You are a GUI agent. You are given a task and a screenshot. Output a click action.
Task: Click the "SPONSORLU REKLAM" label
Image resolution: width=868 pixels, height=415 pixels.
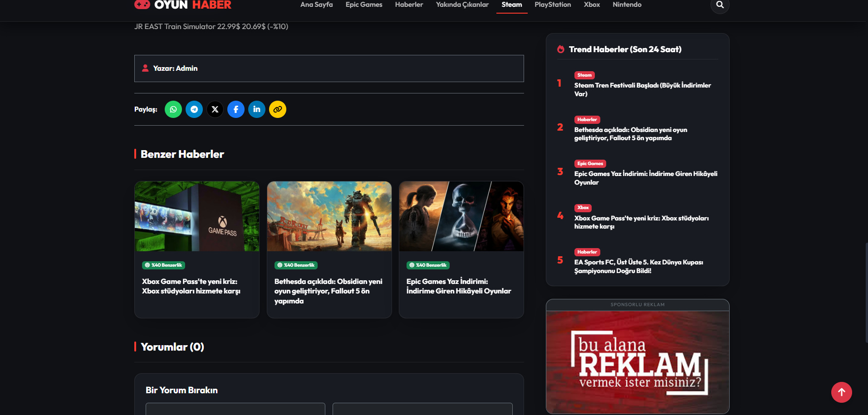[638, 305]
